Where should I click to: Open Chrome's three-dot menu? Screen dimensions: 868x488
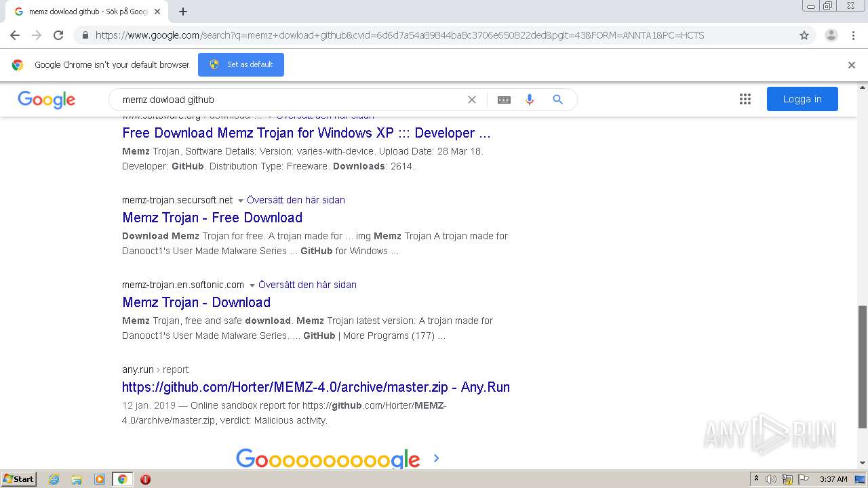tap(853, 35)
